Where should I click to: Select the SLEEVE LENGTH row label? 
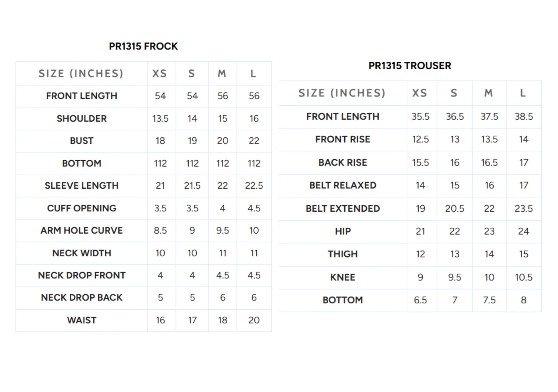click(x=82, y=186)
